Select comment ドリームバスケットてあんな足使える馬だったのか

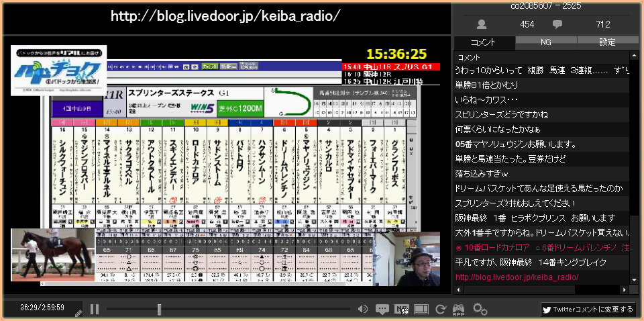(x=542, y=189)
